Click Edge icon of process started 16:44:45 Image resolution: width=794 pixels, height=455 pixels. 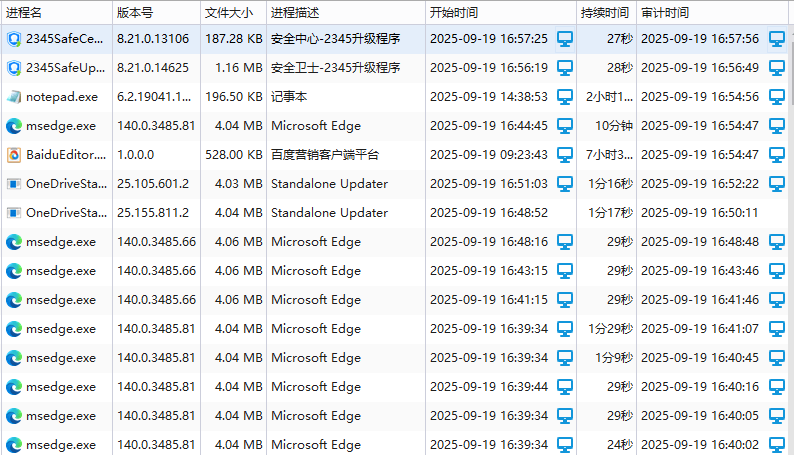click(x=14, y=126)
